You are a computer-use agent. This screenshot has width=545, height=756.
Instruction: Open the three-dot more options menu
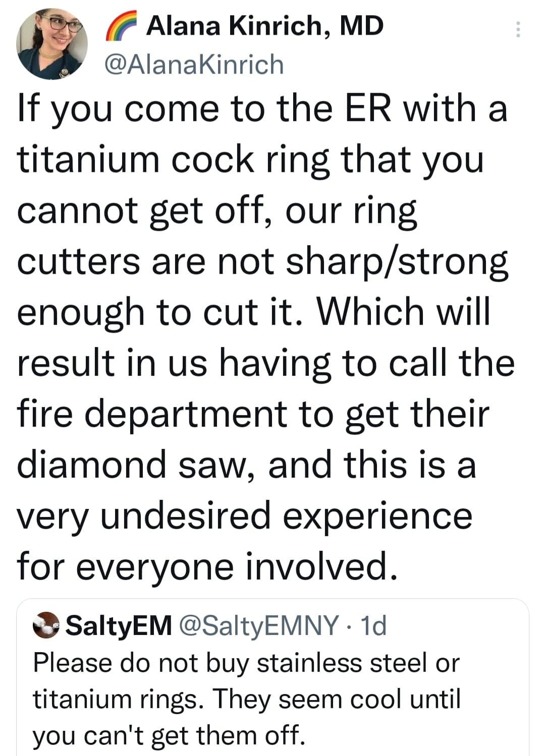[x=517, y=30]
